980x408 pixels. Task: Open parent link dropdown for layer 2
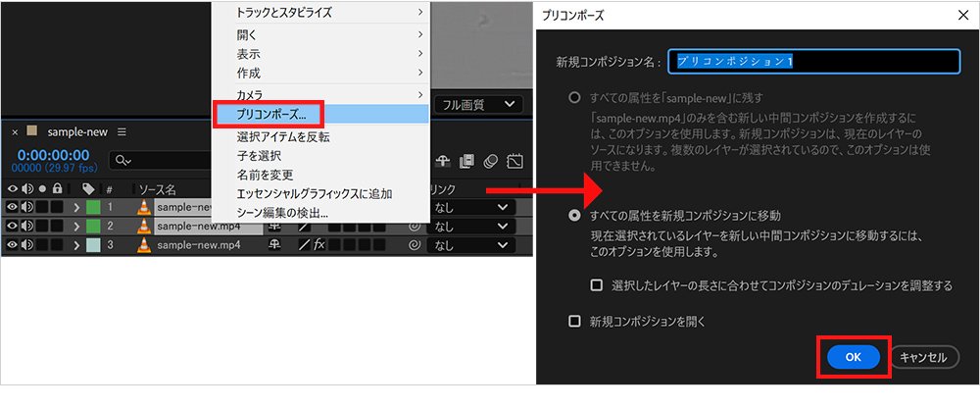point(471,226)
